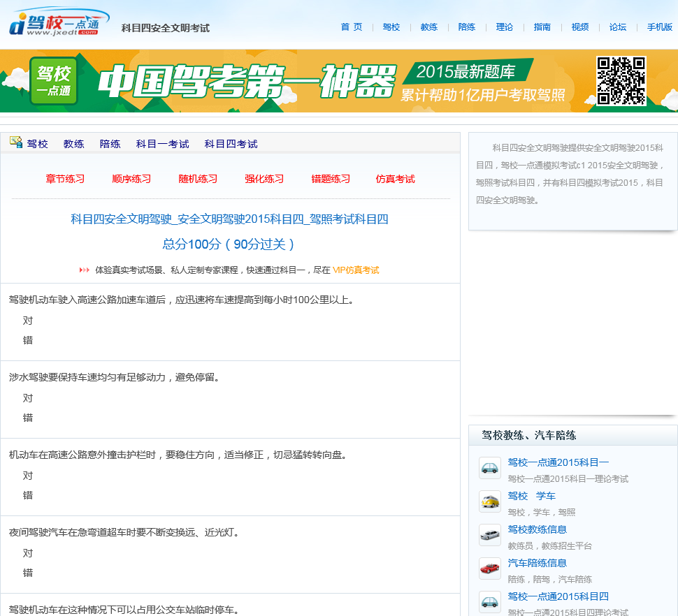Image resolution: width=678 pixels, height=616 pixels.
Task: Select 错题练习 practice mode
Action: click(x=331, y=179)
